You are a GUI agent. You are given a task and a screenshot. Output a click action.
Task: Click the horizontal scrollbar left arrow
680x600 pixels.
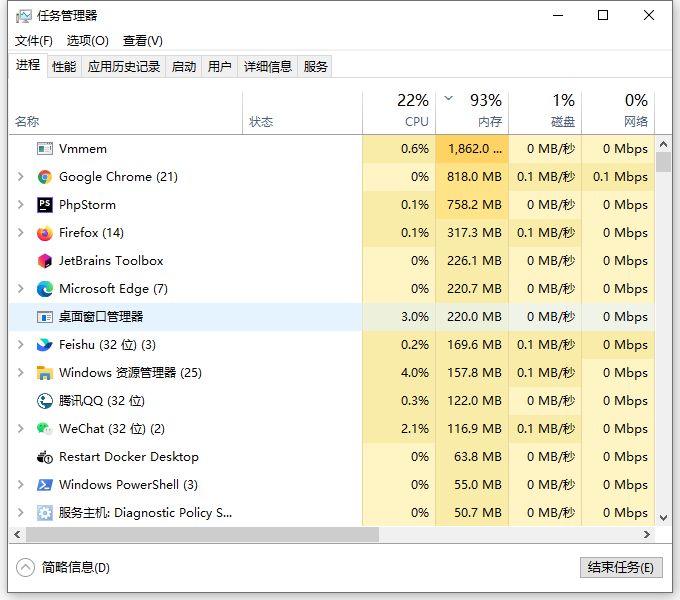click(17, 535)
